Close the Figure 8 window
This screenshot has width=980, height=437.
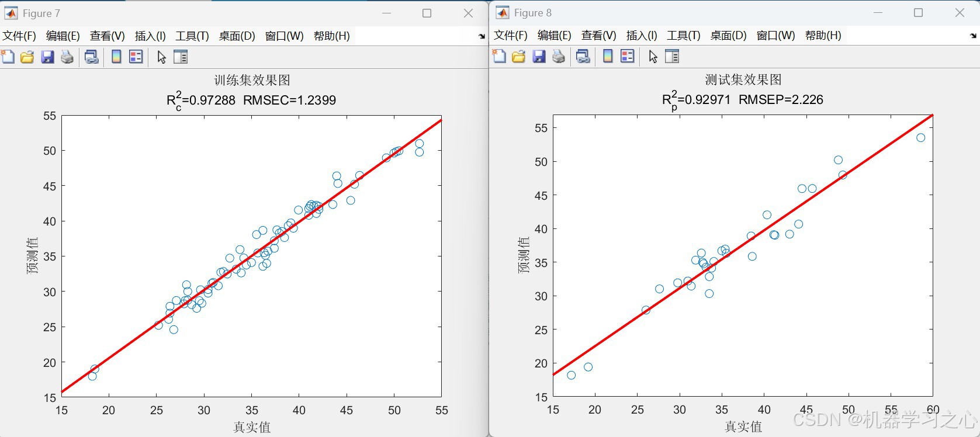tap(960, 12)
